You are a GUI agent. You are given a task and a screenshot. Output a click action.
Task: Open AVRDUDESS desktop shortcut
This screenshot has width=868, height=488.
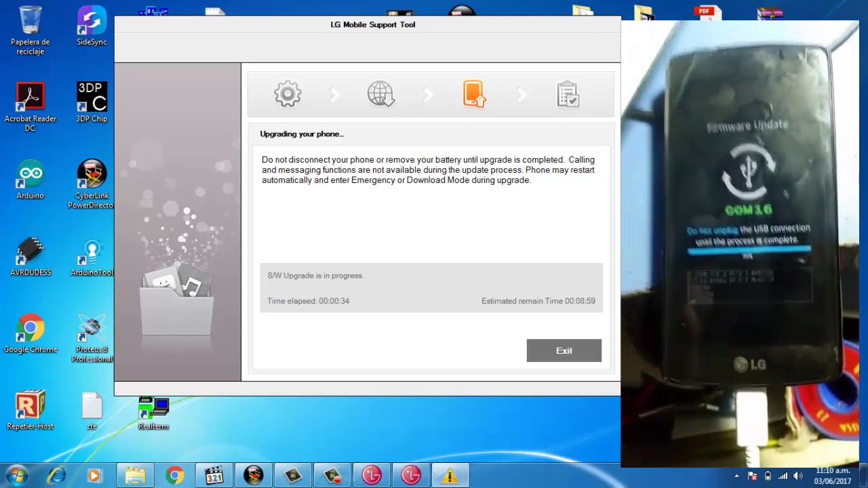(x=31, y=256)
